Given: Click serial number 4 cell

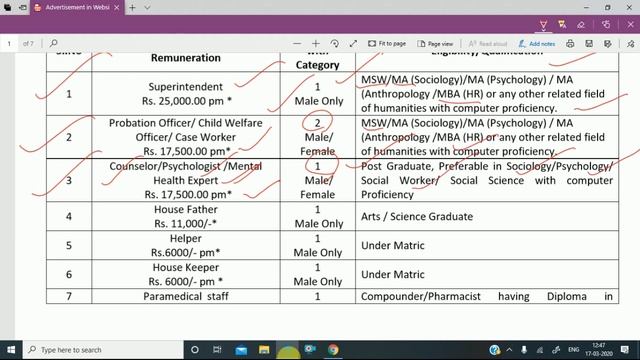Looking at the screenshot, I should click(x=69, y=216).
